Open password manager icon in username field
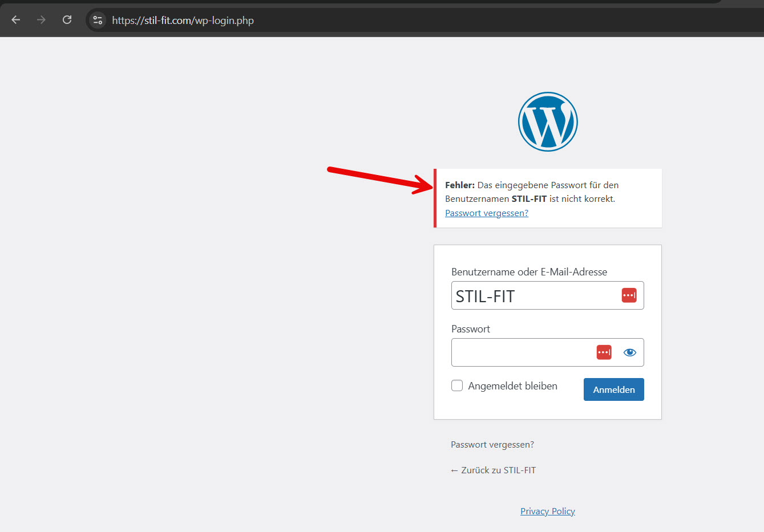This screenshot has height=532, width=764. [x=629, y=295]
